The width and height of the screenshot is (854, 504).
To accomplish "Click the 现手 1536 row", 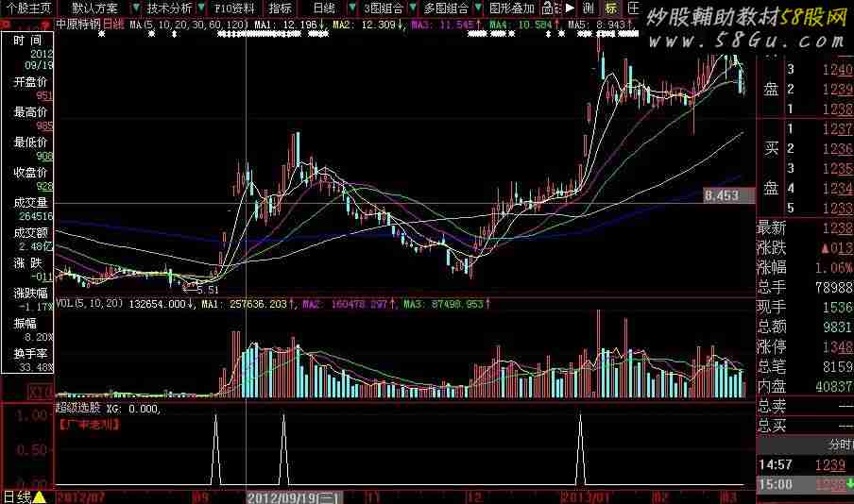I will pos(805,307).
